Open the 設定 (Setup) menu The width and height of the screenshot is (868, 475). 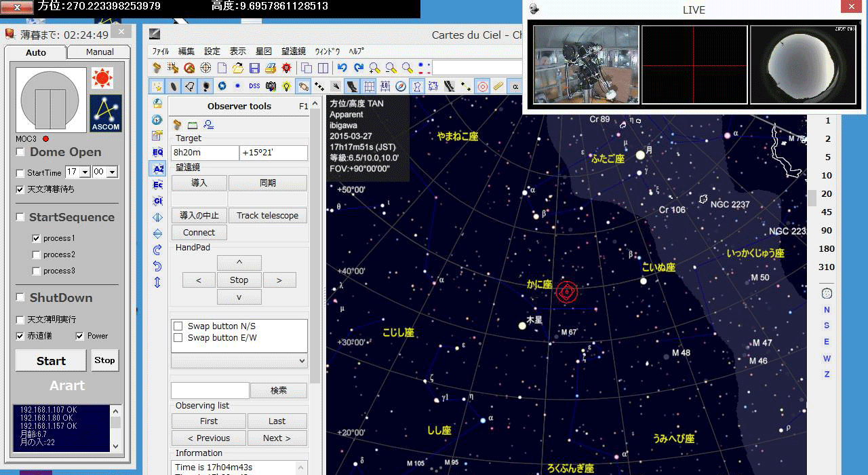click(212, 51)
